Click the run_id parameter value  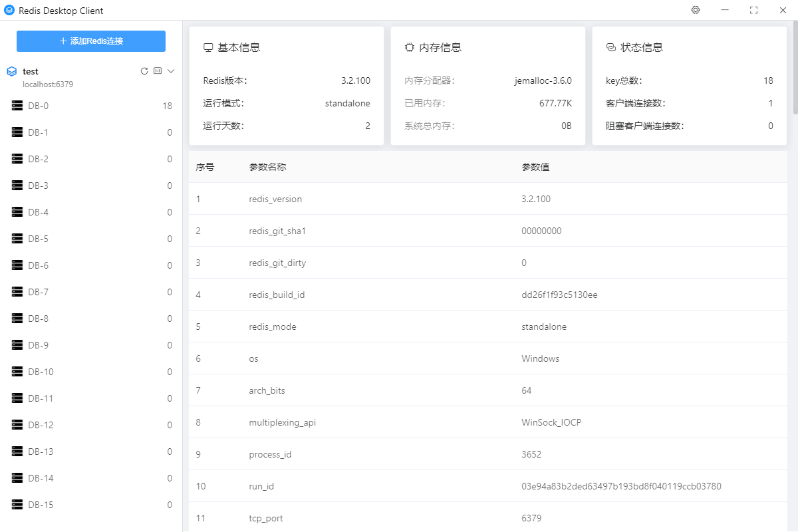coord(621,486)
